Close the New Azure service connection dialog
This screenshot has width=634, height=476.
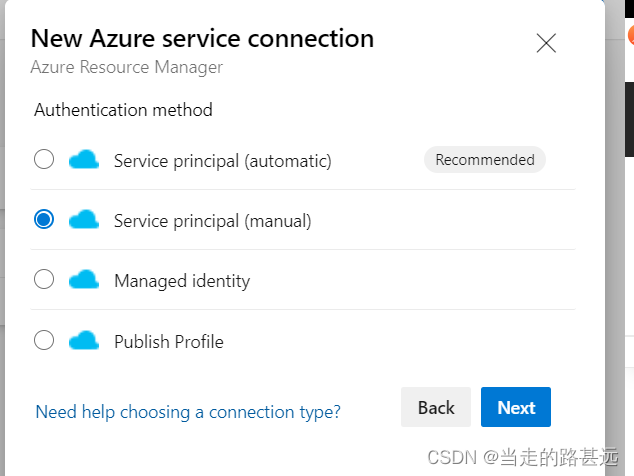tap(546, 43)
